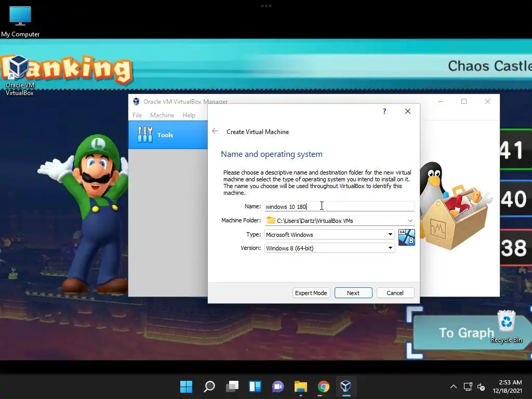
Task: Open File Explorer from taskbar
Action: 301,387
